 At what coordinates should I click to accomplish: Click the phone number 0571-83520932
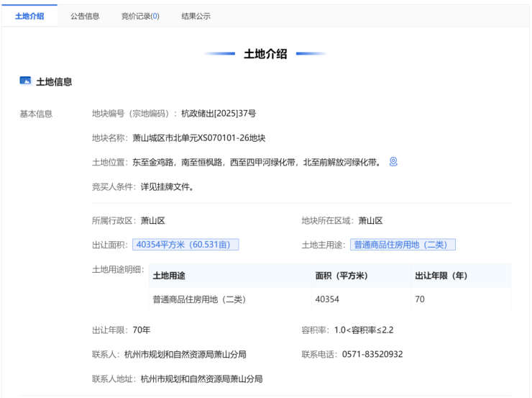coord(371,354)
